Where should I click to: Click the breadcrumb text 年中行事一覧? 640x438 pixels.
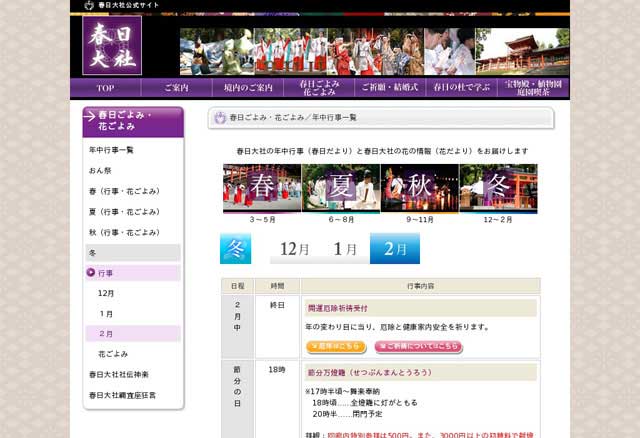coord(334,118)
